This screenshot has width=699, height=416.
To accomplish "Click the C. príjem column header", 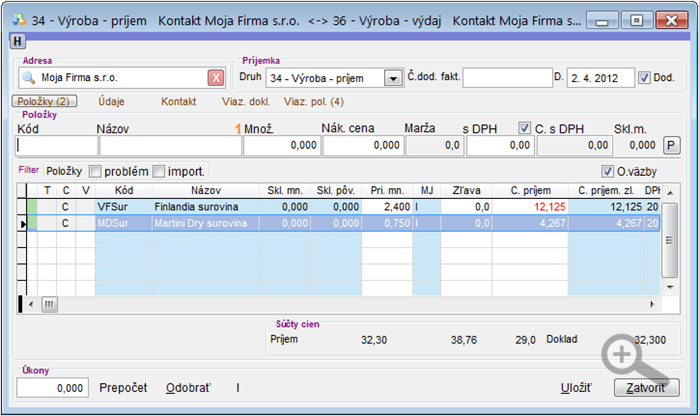I will [x=530, y=190].
